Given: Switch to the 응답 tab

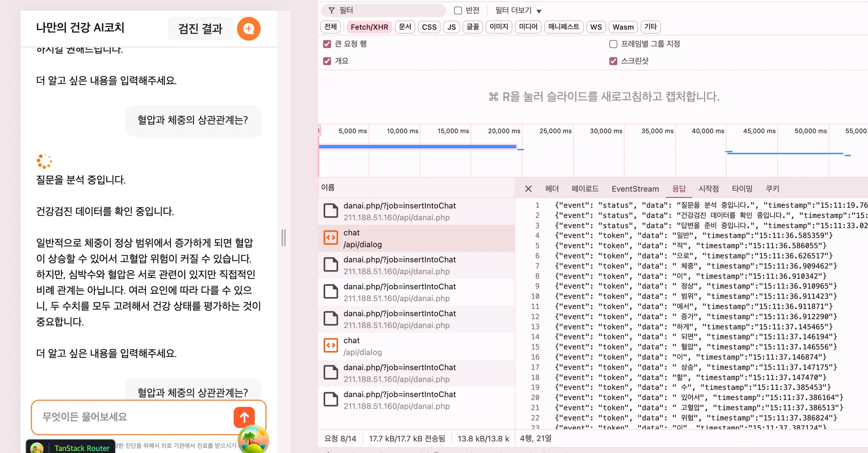Looking at the screenshot, I should coord(679,188).
